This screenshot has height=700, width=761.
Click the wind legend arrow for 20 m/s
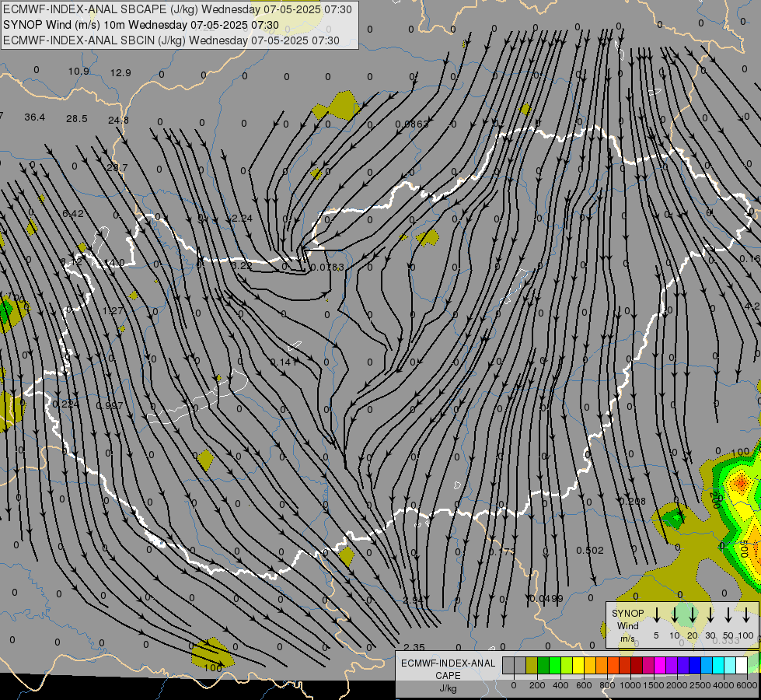[692, 614]
